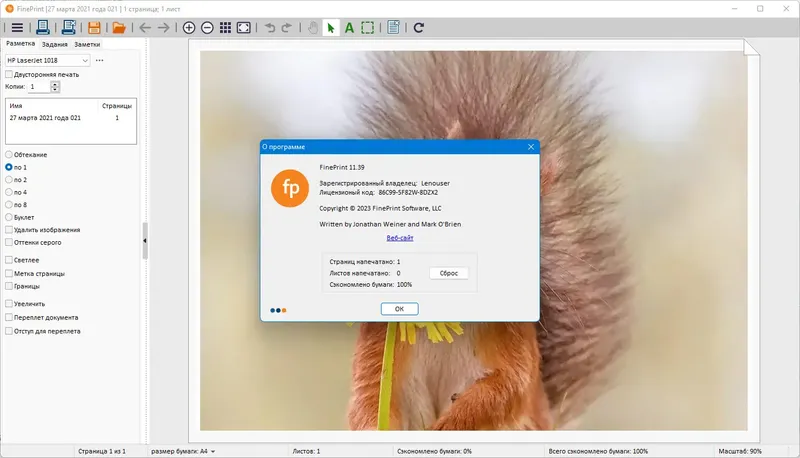Screen dimensions: 800x458
Task: Check the Светлее option
Action: click(x=9, y=260)
